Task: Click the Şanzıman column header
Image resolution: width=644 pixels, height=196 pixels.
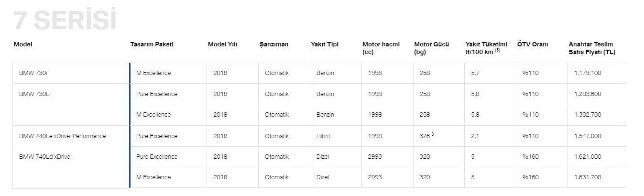Action: (x=274, y=44)
